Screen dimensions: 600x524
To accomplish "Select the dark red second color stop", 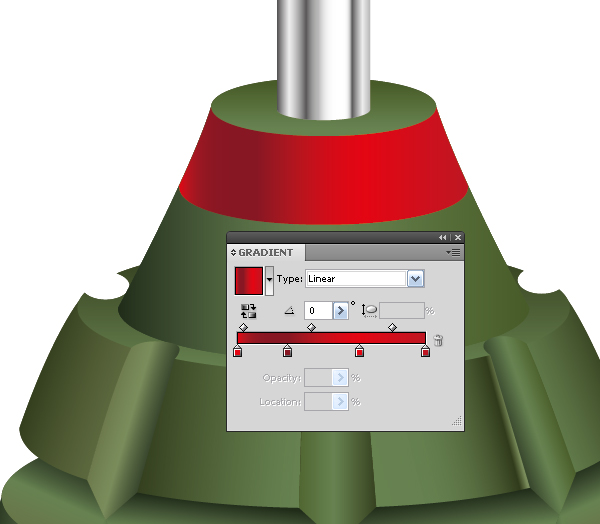I will tap(287, 351).
